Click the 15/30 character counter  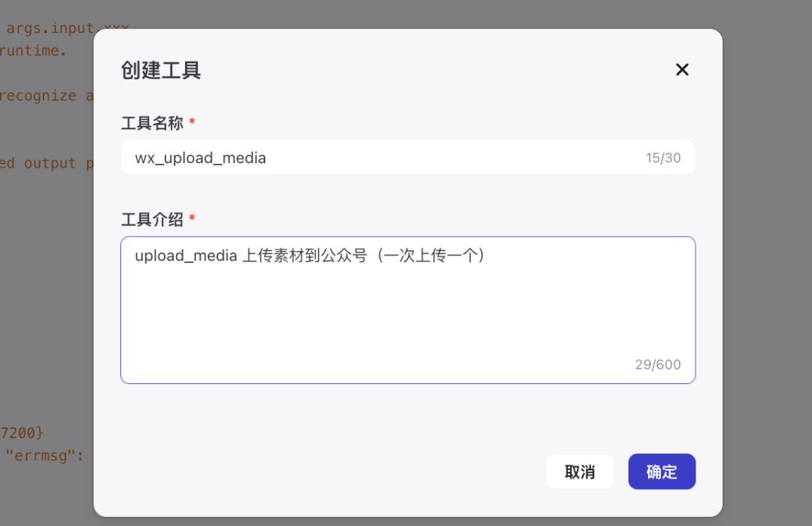click(x=665, y=157)
